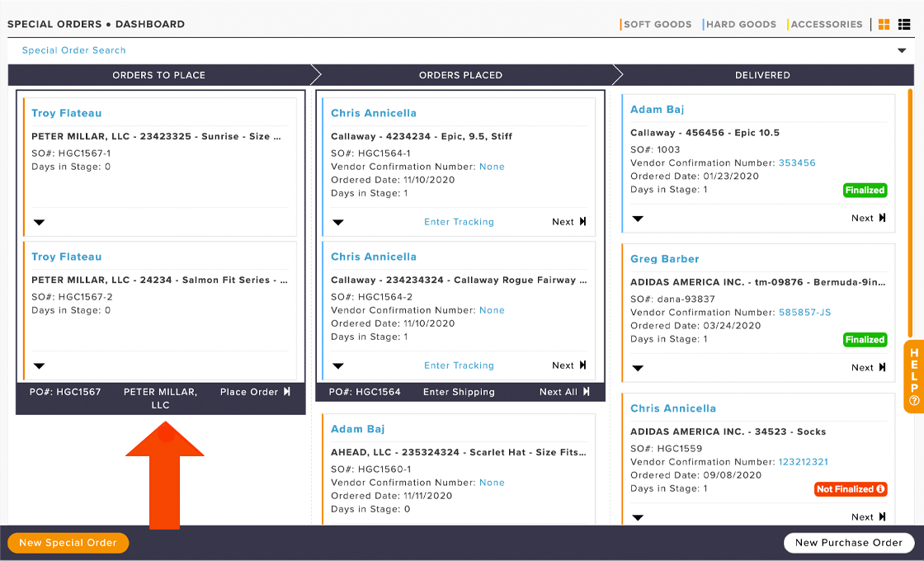Select 'Callaway - 4234234 - Epic, 9.5, Stiff'
This screenshot has height=561, width=924.
[x=422, y=137]
